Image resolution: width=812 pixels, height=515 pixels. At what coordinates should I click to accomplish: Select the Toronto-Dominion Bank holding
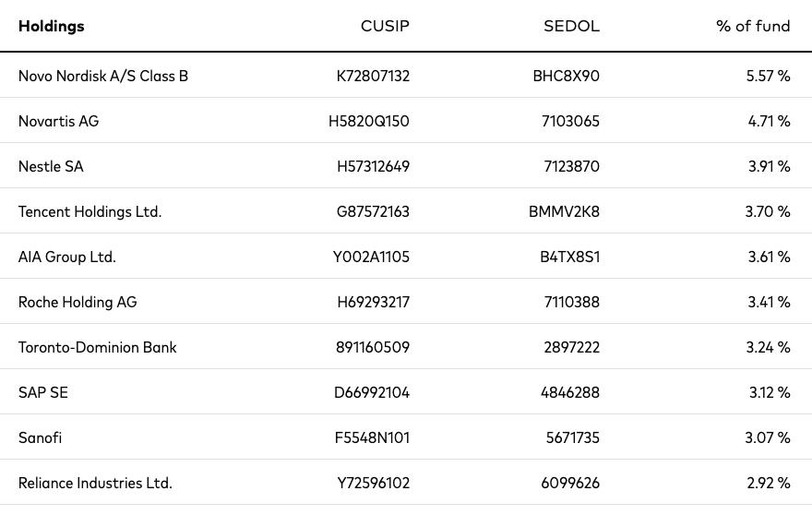[98, 347]
